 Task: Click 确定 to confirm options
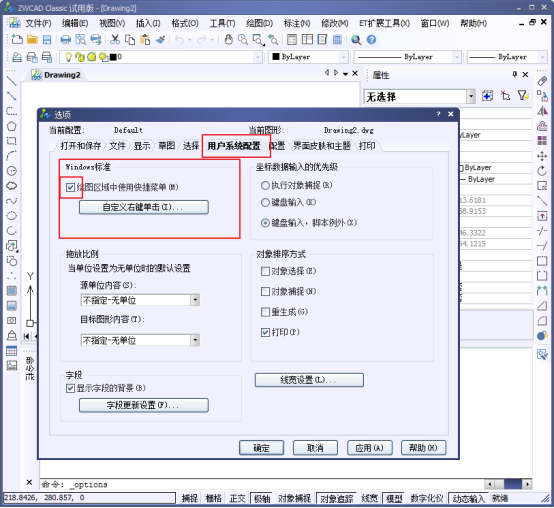tap(261, 448)
